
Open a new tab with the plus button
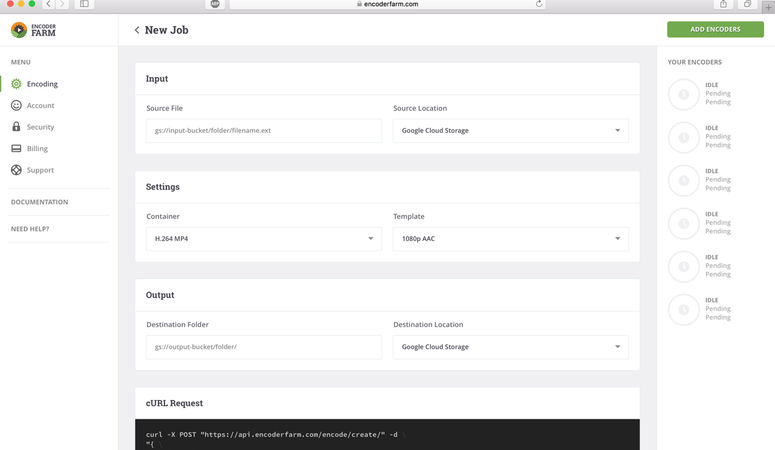coord(768,6)
